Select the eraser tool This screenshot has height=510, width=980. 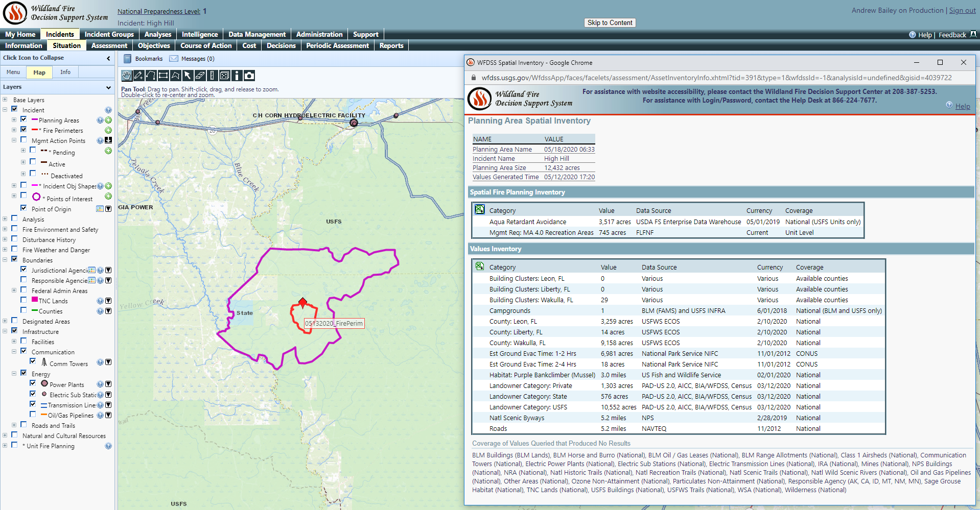[200, 76]
